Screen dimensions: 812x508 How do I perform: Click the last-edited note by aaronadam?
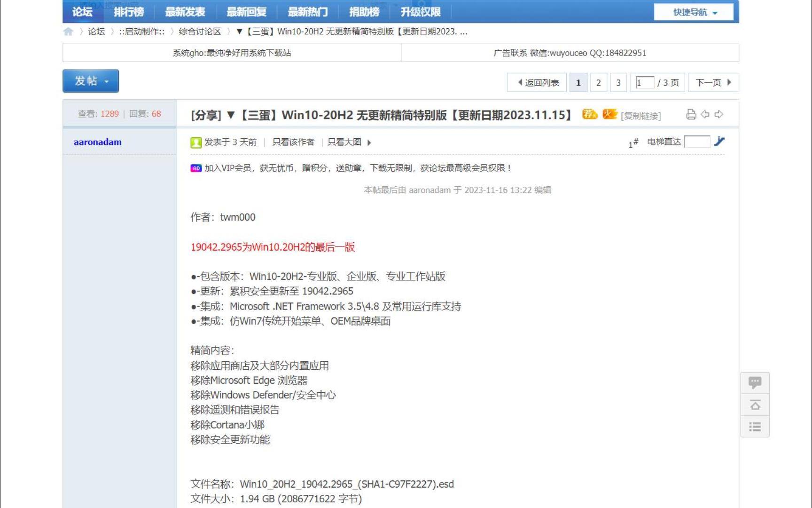pyautogui.click(x=457, y=190)
